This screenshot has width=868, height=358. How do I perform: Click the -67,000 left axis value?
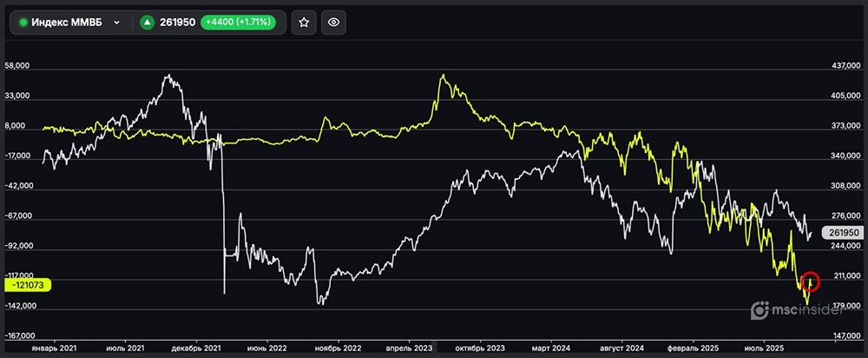point(17,216)
